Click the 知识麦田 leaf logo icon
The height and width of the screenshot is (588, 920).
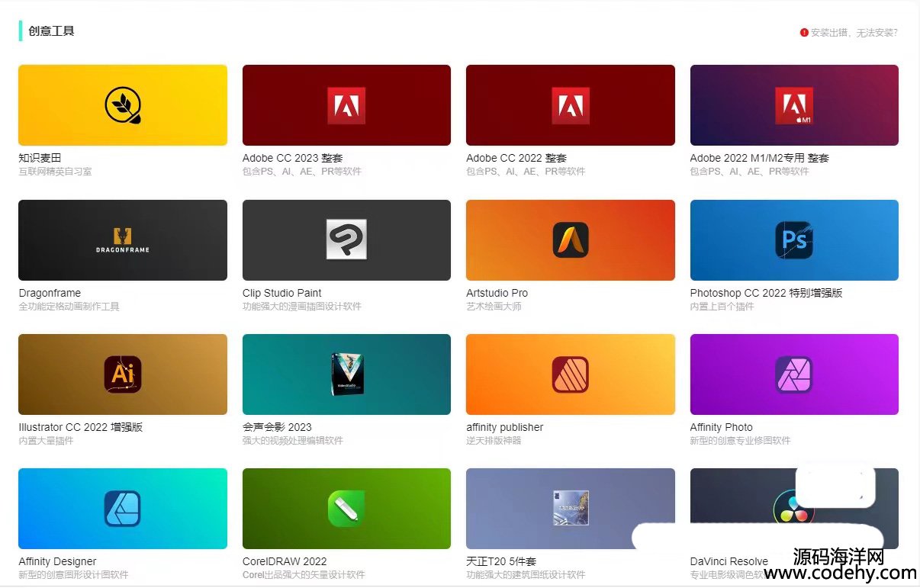click(123, 105)
